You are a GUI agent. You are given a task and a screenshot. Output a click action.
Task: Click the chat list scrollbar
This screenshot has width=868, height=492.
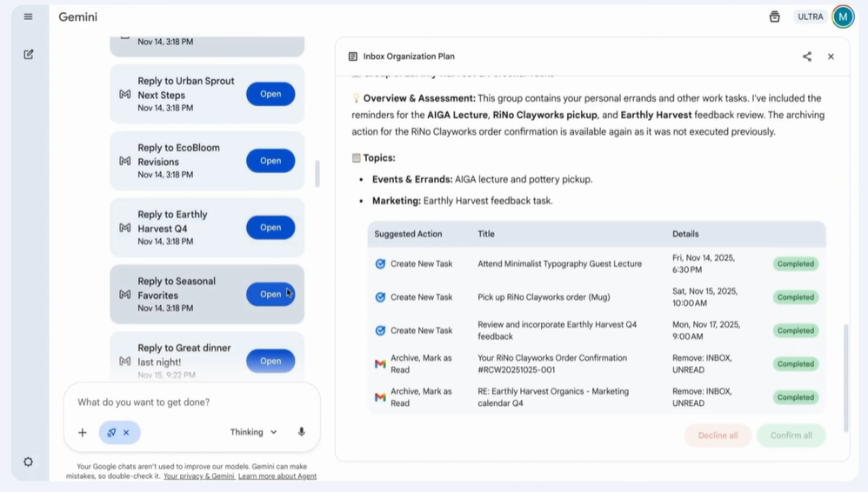317,173
